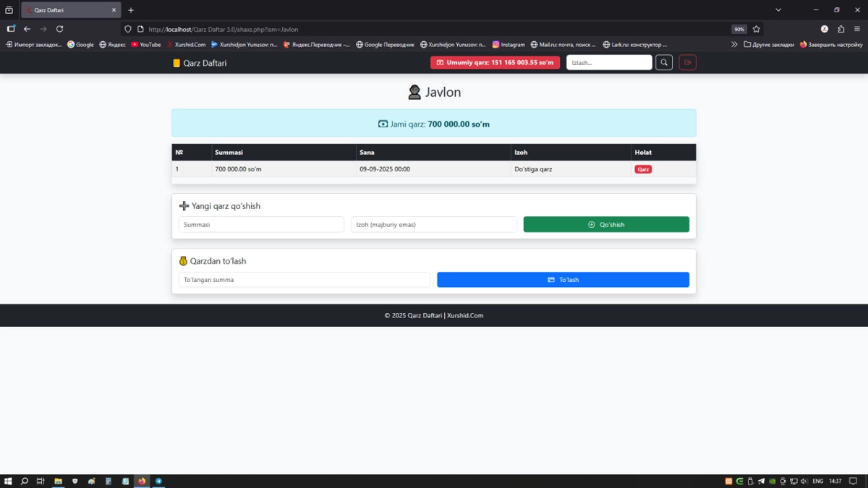868x488 pixels.
Task: Click the Qarz Daftari logo in navbar
Action: [200, 63]
